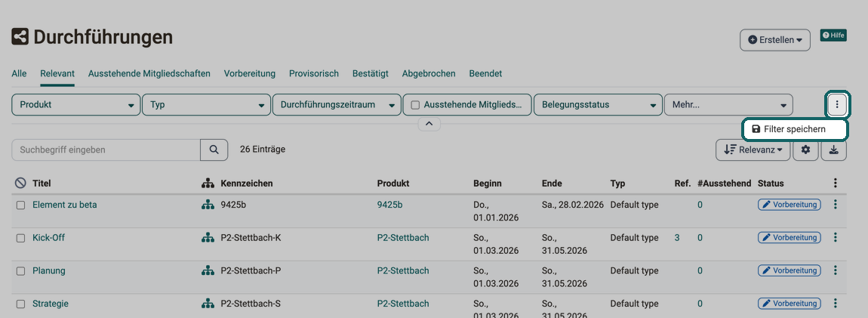Click the Vorbereitung status badge for Strategie
This screenshot has height=318, width=868.
coord(790,304)
